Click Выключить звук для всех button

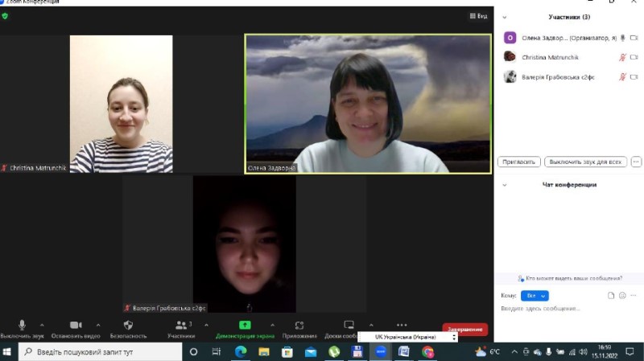[585, 162]
